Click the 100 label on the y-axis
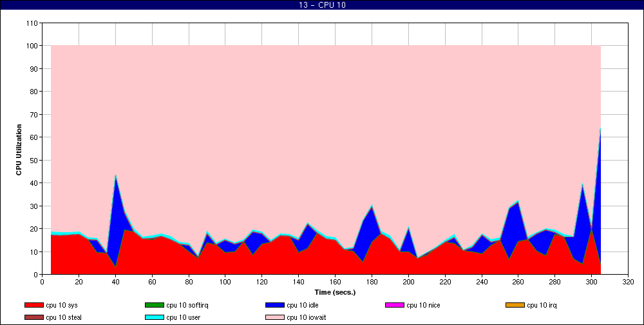644x325 pixels. click(33, 46)
